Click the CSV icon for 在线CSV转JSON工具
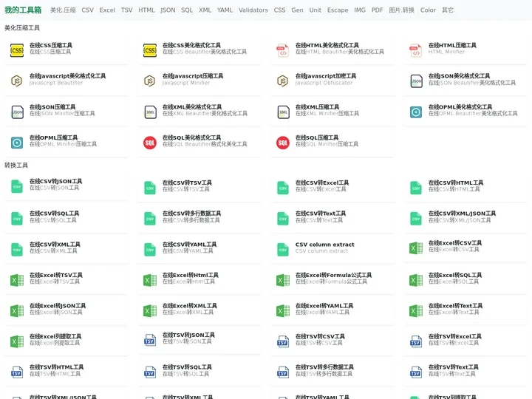 point(16,186)
